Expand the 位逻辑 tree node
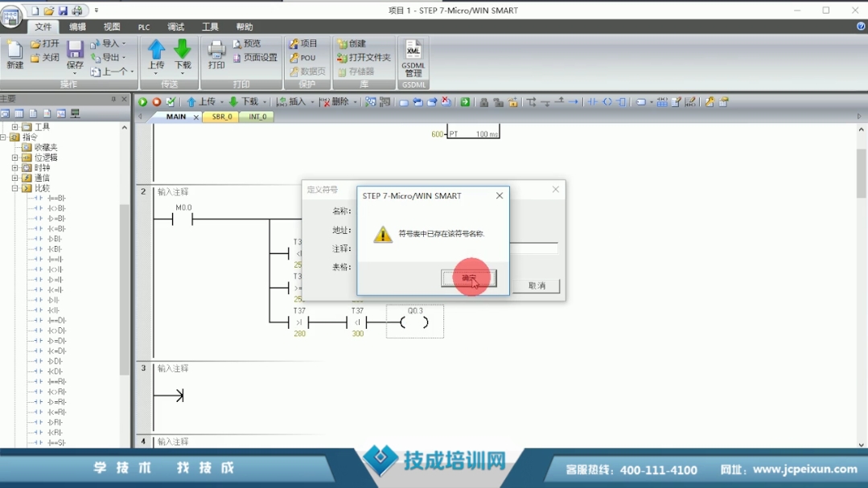Screen dimensions: 868x488 tap(15, 158)
